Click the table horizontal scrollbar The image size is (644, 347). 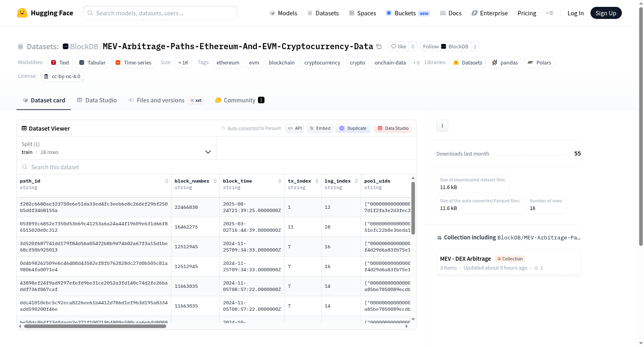click(95, 326)
